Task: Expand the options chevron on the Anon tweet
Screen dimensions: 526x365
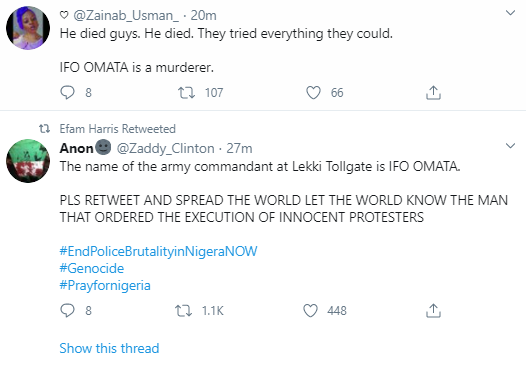Action: 510,146
